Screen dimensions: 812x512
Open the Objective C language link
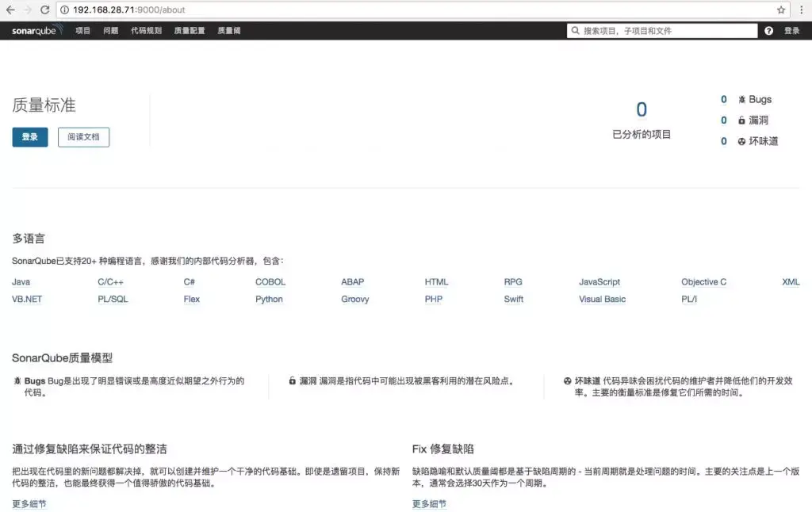704,282
